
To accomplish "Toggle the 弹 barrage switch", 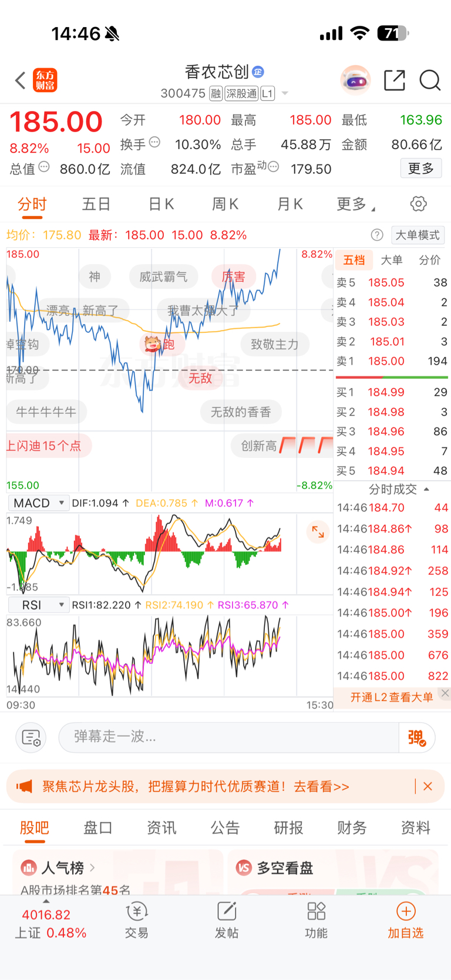I will 417,737.
